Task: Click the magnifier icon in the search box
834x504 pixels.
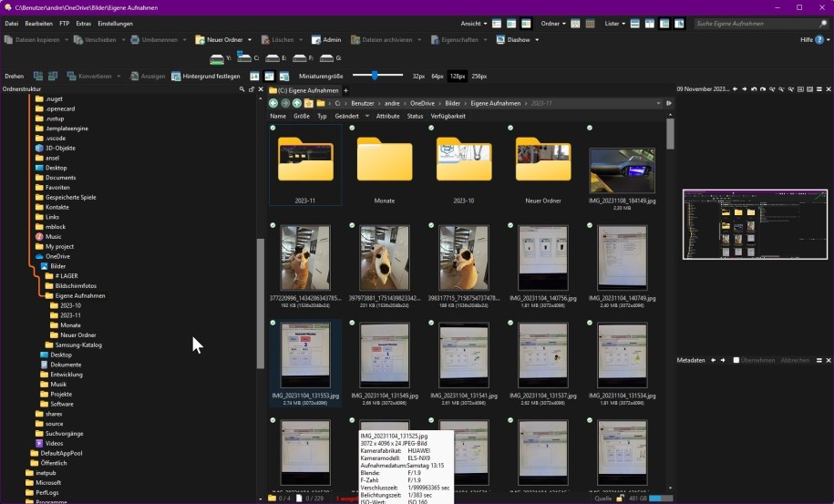Action: (823, 24)
